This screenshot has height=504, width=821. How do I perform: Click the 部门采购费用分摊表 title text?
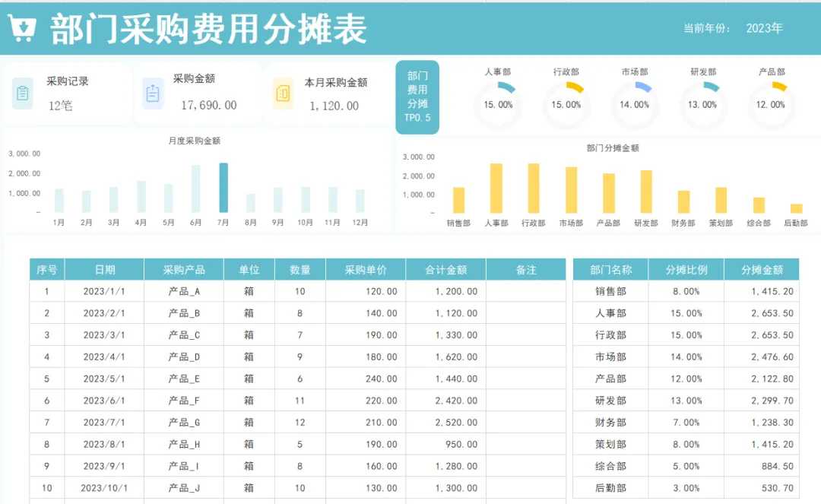coord(208,29)
